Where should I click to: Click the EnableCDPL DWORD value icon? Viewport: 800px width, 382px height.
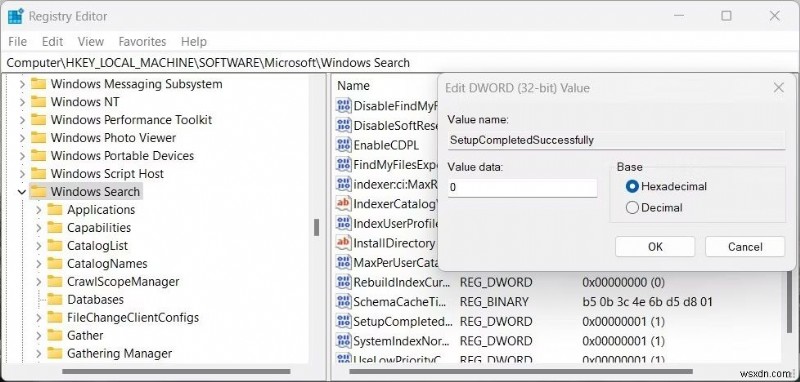pos(344,145)
